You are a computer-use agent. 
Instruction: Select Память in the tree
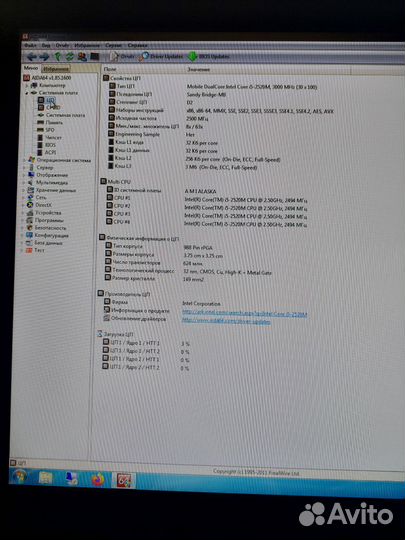point(50,123)
